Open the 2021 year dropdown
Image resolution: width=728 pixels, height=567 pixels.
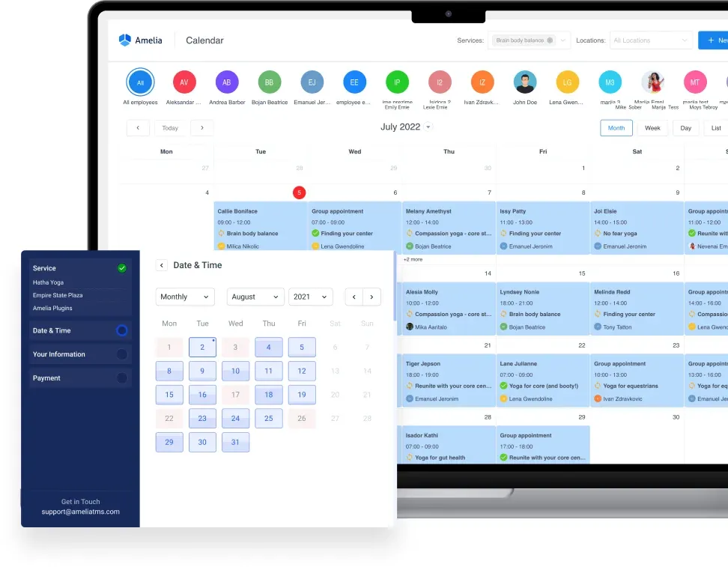coord(310,297)
